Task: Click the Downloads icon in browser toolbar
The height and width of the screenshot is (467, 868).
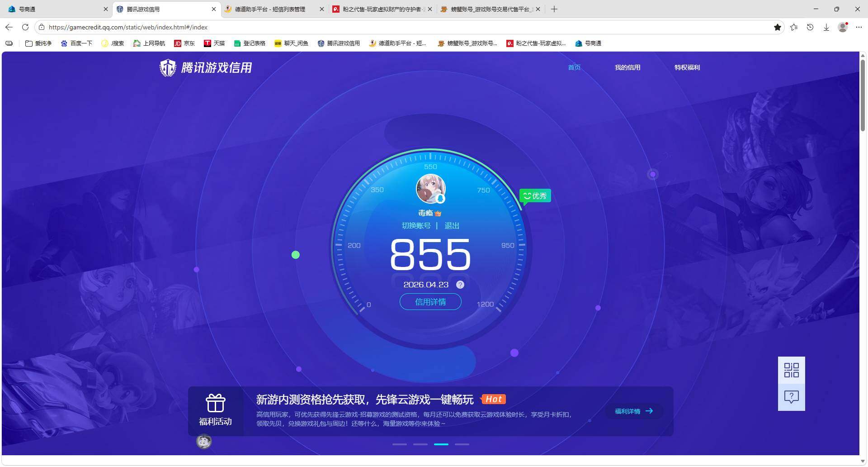Action: (826, 27)
